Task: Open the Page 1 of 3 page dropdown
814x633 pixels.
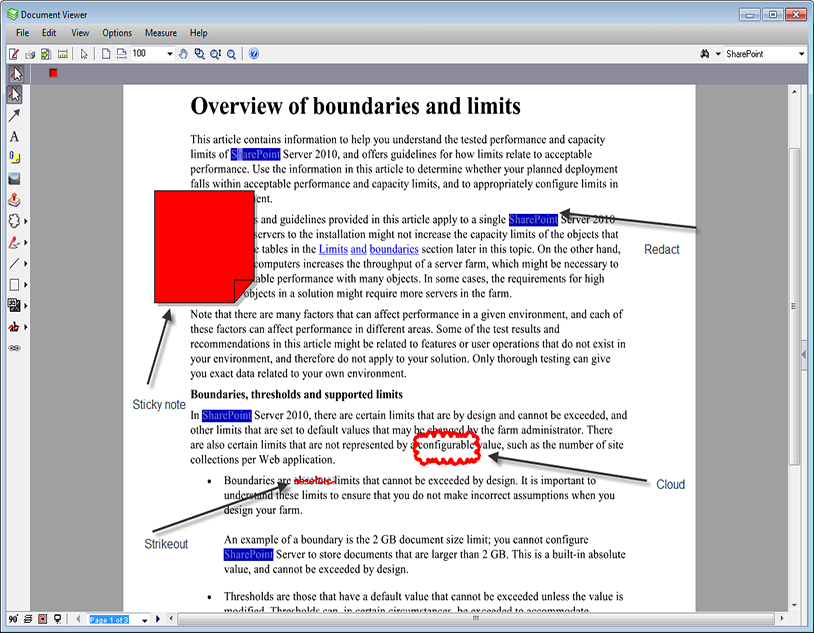Action: click(144, 619)
